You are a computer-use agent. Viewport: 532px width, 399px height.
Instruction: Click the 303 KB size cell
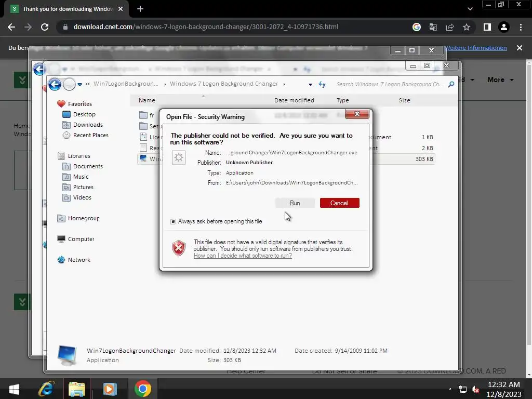coord(424,159)
